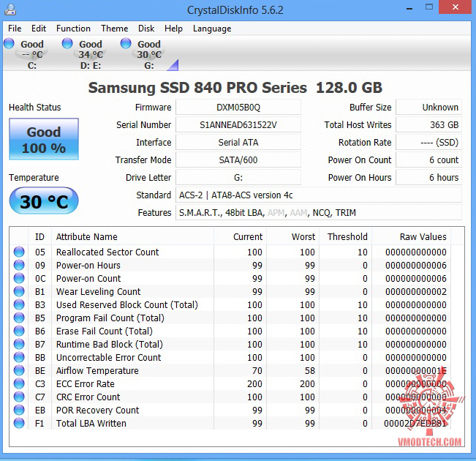The height and width of the screenshot is (461, 476).
Task: Click the Threshold column header
Action: coord(346,237)
